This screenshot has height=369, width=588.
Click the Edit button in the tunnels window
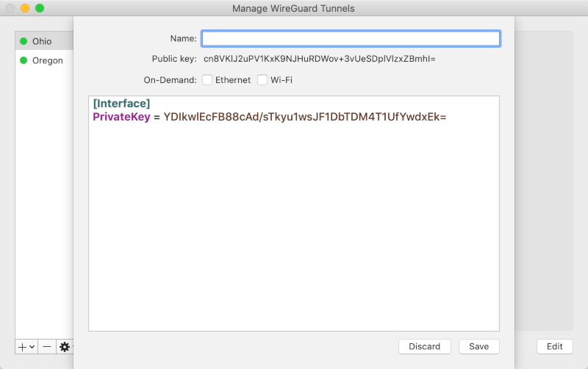point(555,346)
